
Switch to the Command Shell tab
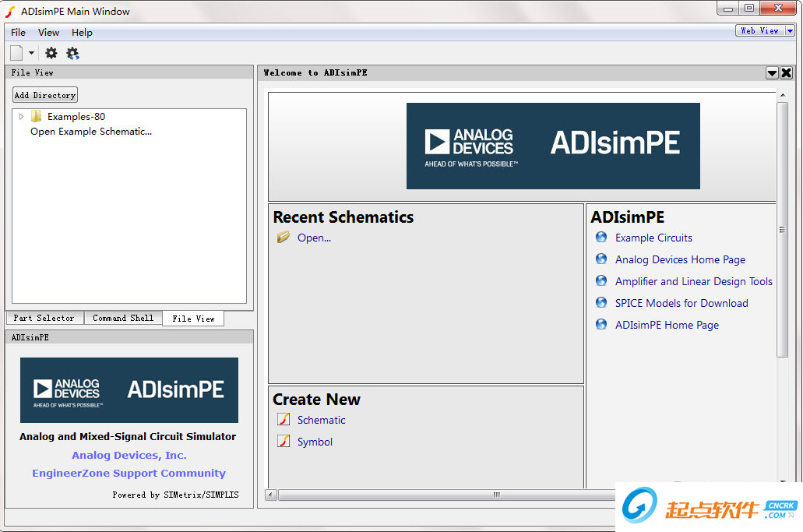click(123, 318)
